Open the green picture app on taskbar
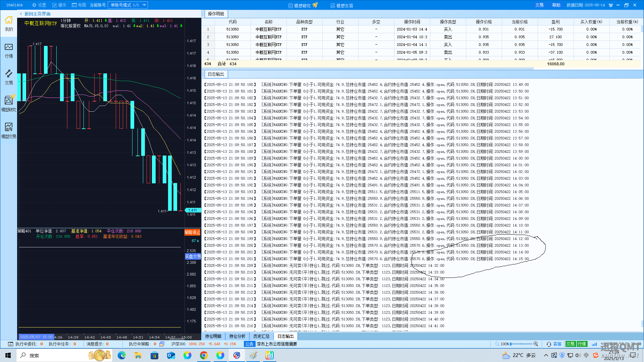The width and height of the screenshot is (644, 362). 269,355
